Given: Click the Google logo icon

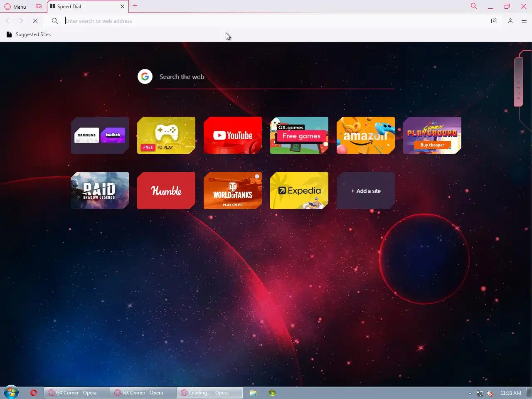Looking at the screenshot, I should pos(145,76).
